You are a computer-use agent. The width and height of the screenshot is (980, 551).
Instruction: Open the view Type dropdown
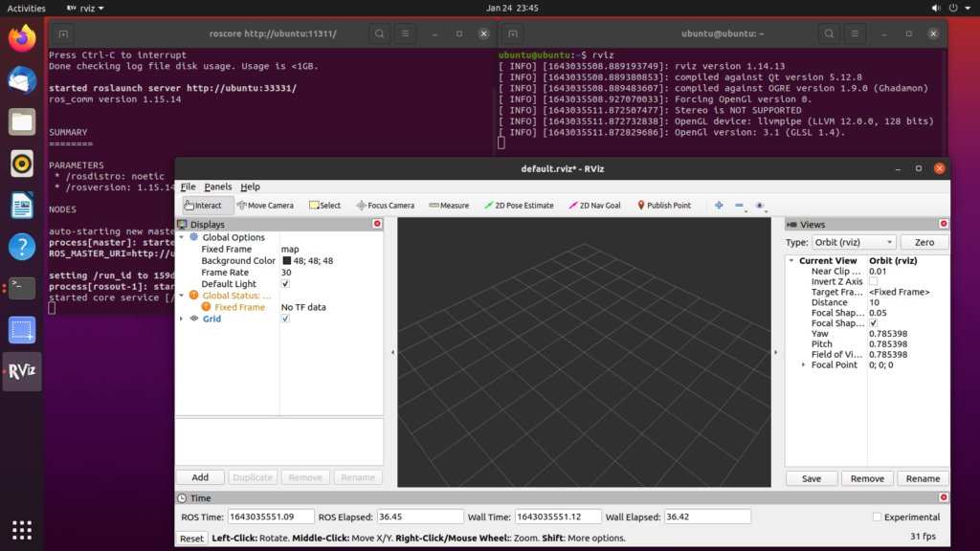pos(854,243)
